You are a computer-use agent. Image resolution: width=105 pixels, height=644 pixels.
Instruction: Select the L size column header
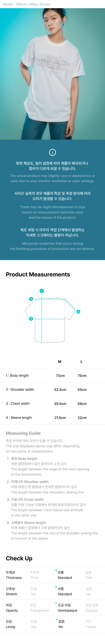(x=82, y=361)
